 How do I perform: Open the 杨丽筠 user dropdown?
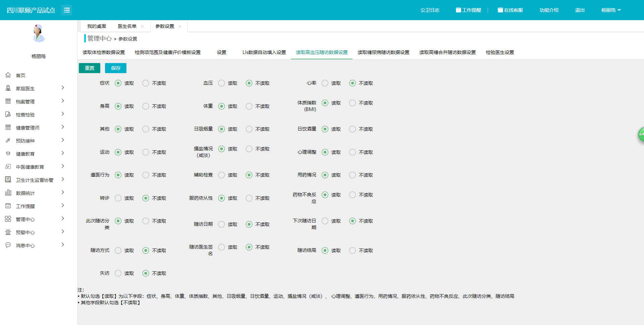(611, 10)
